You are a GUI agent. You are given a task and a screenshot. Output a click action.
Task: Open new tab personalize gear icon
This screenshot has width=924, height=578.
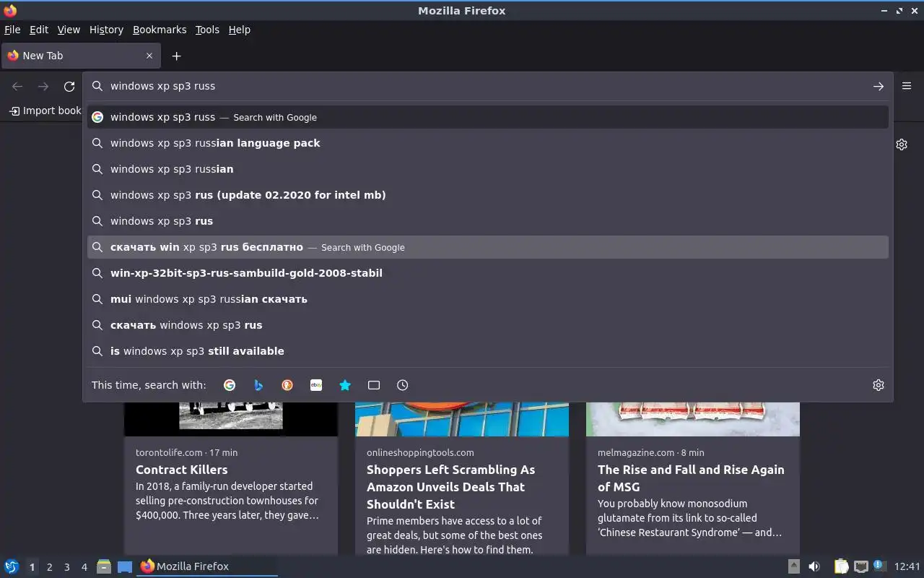click(902, 144)
